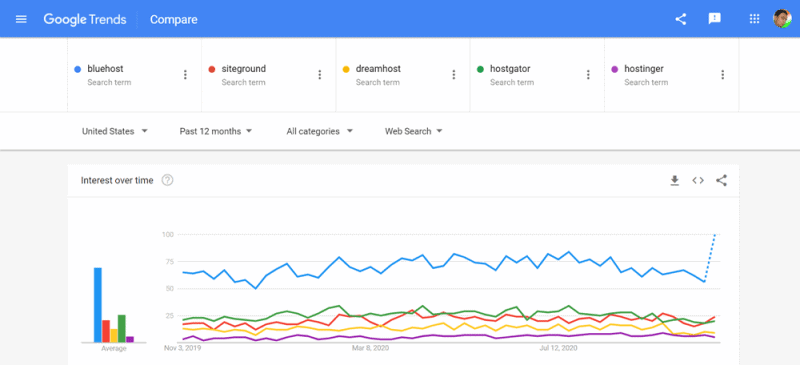
Task: Share the Interest over time chart
Action: 721,180
